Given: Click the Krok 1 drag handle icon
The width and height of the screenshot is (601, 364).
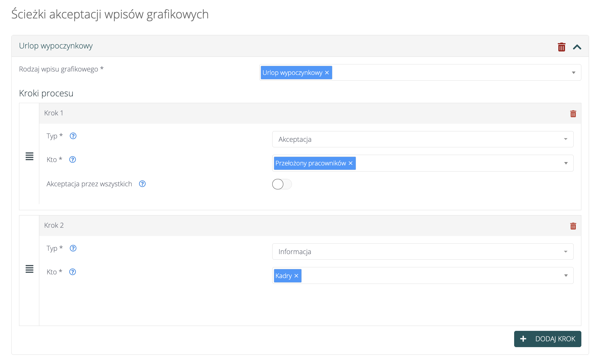Looking at the screenshot, I should 29,156.
